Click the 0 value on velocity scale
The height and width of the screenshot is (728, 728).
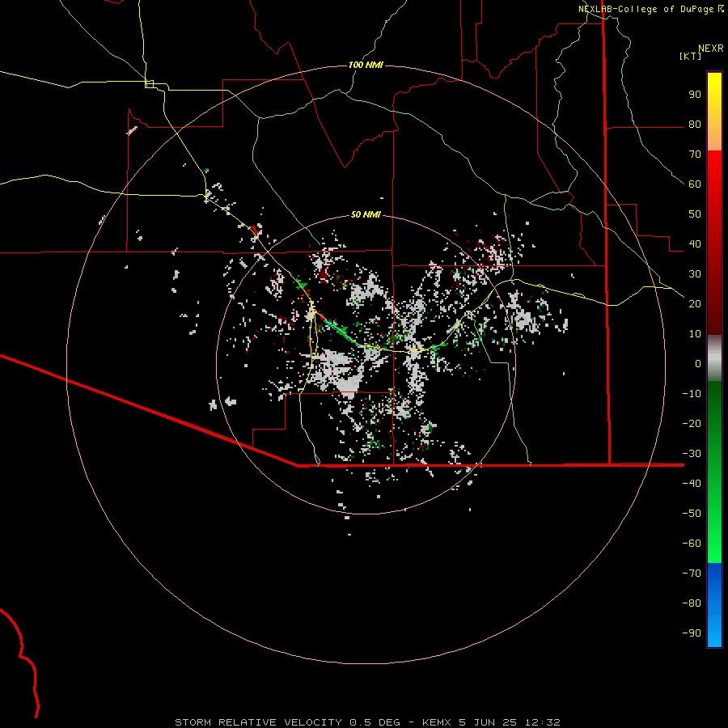point(698,363)
